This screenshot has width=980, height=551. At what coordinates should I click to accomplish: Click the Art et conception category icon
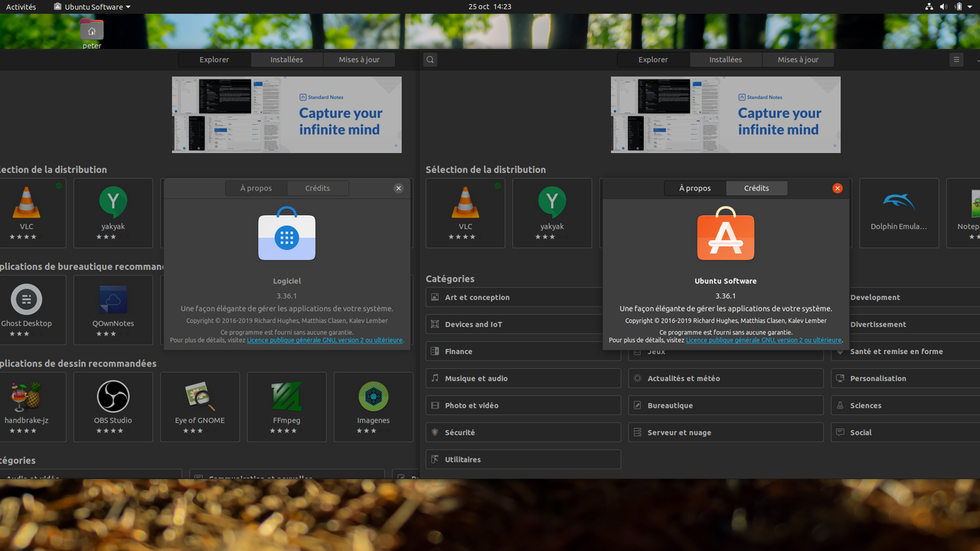pyautogui.click(x=436, y=298)
